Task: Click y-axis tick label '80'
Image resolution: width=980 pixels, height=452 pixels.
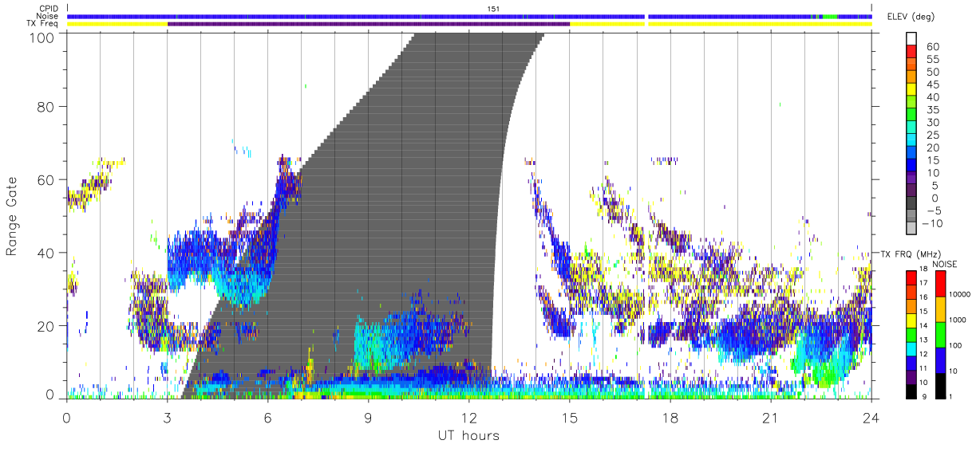Action: click(x=46, y=106)
